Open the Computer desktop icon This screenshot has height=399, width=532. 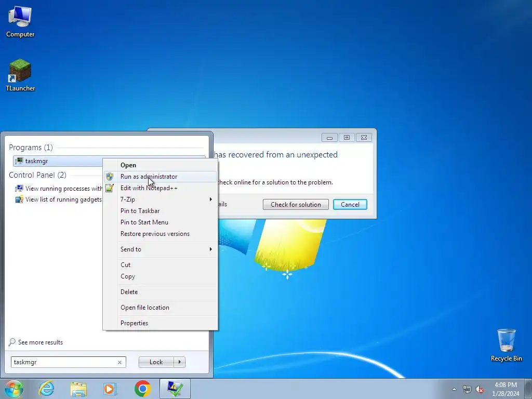20,21
